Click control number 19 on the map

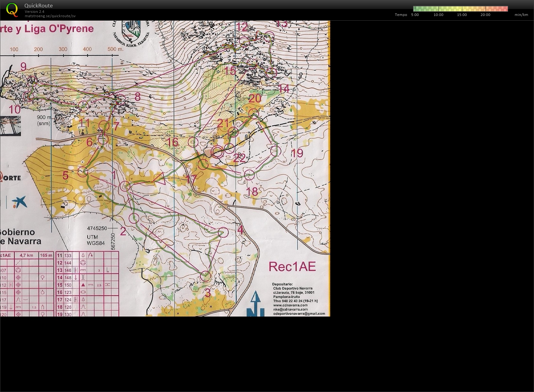(297, 153)
